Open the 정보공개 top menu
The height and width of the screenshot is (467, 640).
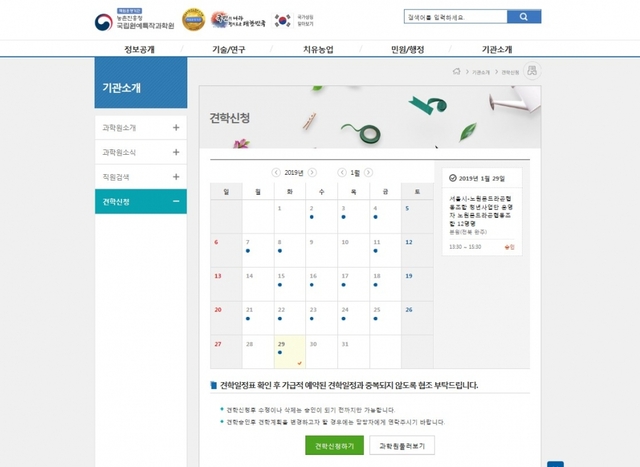tap(139, 49)
